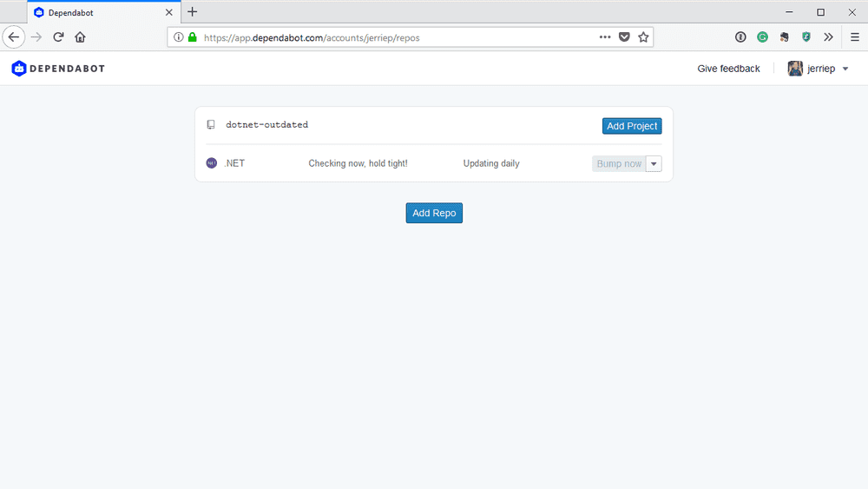Screen dimensions: 868x489
Task: Maximize the browser window
Action: click(x=821, y=11)
